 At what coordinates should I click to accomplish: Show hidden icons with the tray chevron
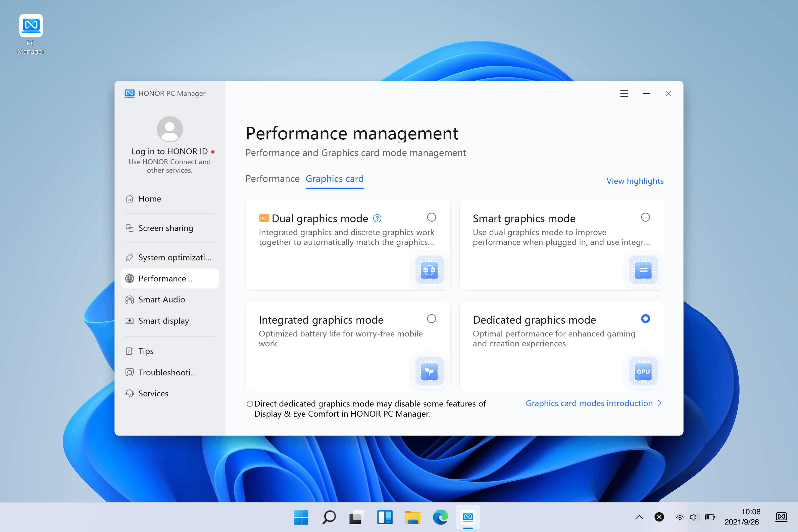coord(639,517)
